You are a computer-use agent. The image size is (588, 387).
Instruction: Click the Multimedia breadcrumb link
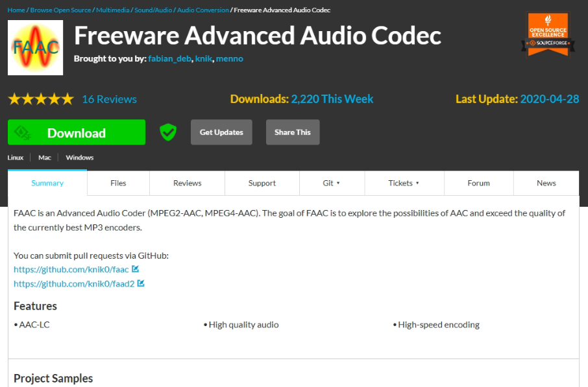pos(112,10)
